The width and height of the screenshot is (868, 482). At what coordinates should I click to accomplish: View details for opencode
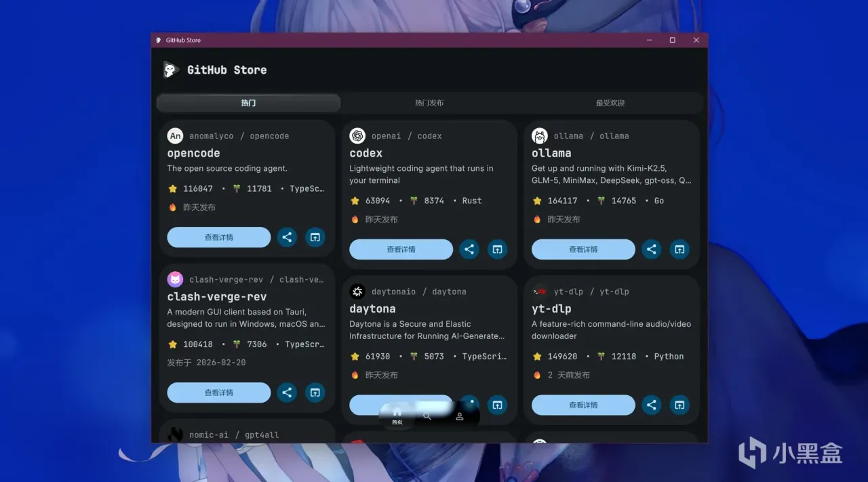(219, 237)
